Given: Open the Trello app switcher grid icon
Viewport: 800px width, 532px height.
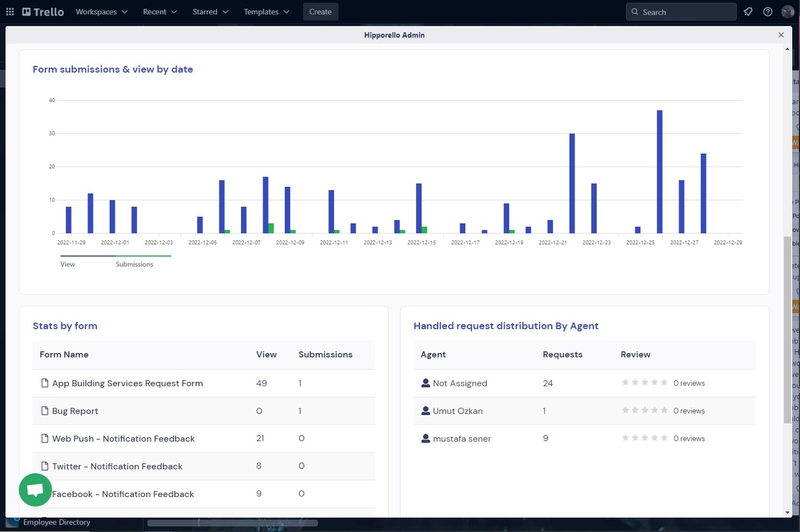Looking at the screenshot, I should (10, 12).
